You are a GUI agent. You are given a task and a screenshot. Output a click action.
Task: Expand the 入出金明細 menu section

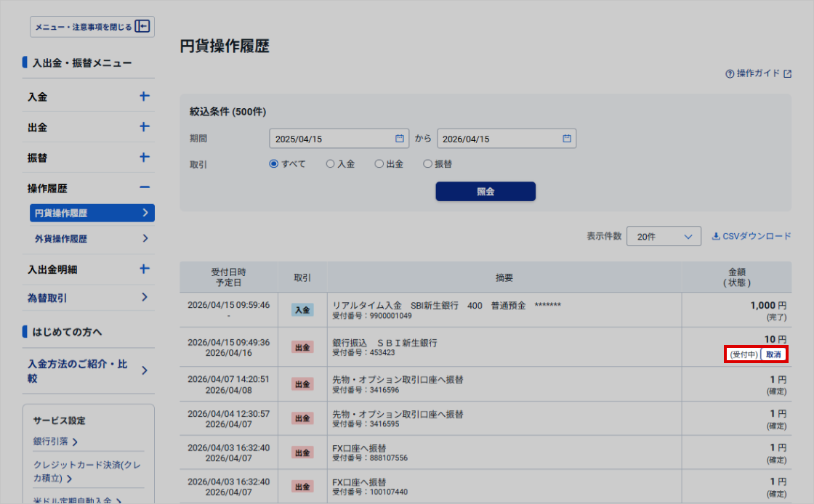point(145,269)
